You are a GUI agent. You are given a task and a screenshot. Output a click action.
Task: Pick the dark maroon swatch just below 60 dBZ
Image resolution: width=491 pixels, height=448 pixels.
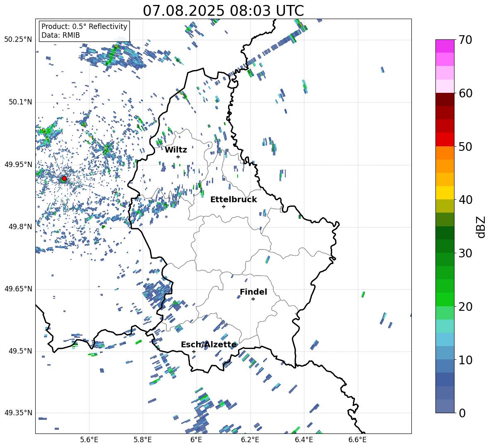445,99
